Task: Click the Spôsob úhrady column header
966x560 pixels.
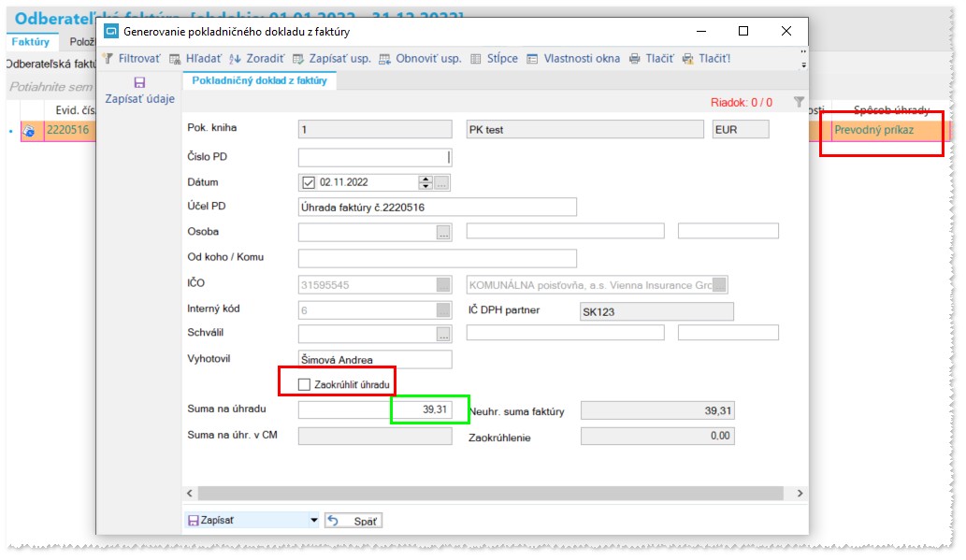Action: [x=891, y=110]
